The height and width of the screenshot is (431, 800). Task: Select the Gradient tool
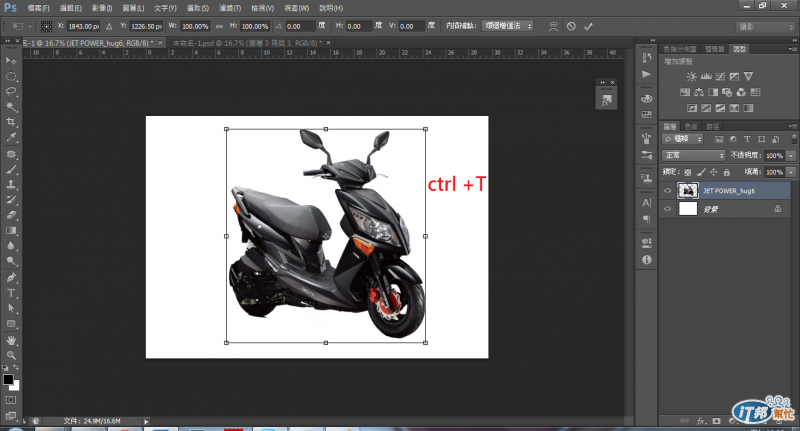point(11,231)
